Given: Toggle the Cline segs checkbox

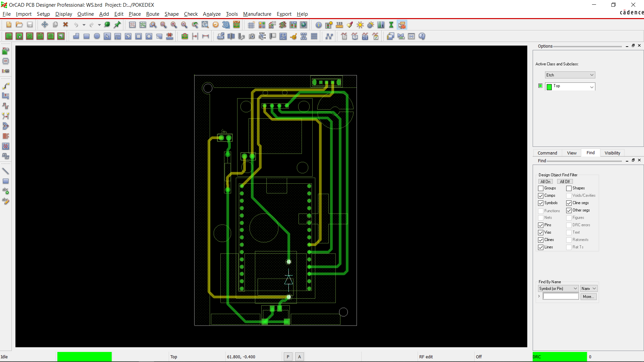Looking at the screenshot, I should coord(569,203).
